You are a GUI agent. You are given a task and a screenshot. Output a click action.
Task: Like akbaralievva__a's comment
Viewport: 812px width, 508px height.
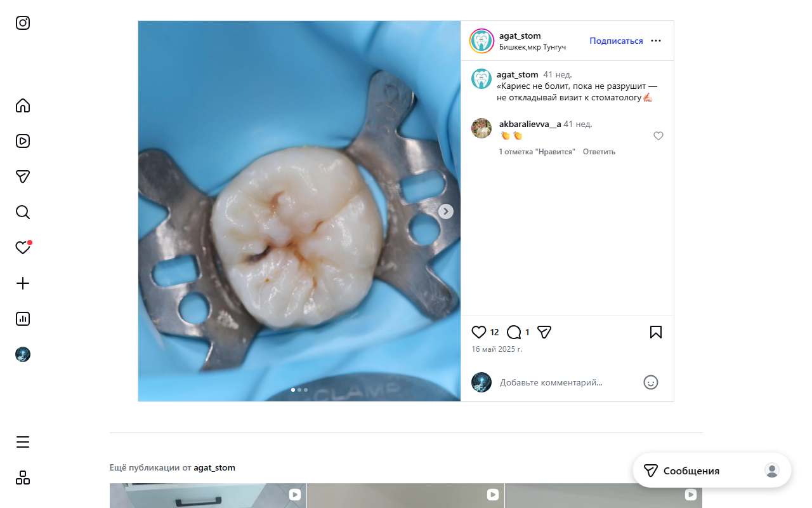click(x=658, y=136)
